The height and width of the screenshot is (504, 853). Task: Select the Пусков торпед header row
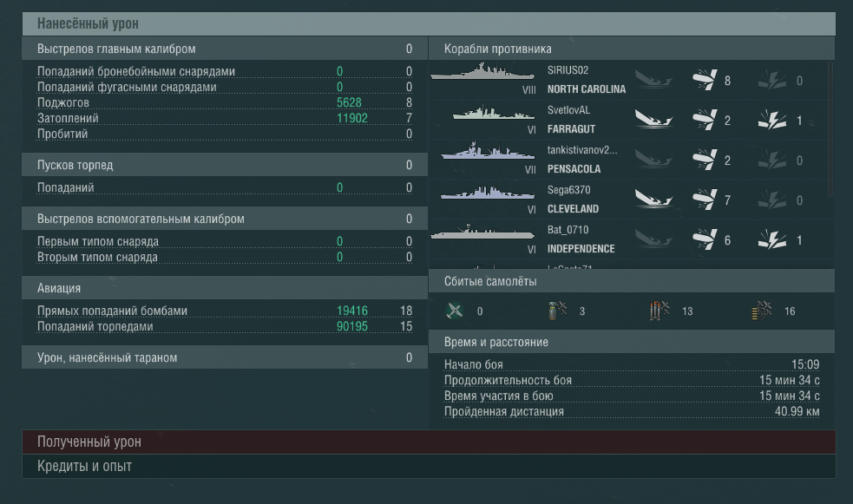(224, 164)
